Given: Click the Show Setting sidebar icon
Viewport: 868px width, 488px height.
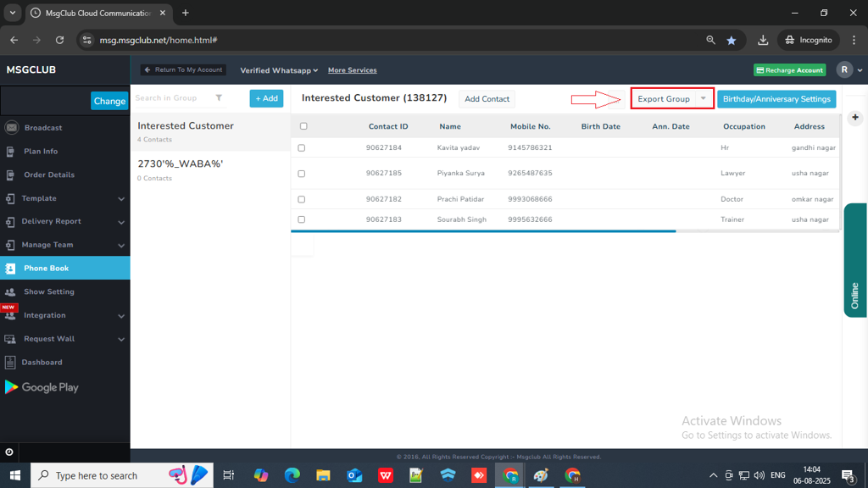Looking at the screenshot, I should (x=10, y=291).
